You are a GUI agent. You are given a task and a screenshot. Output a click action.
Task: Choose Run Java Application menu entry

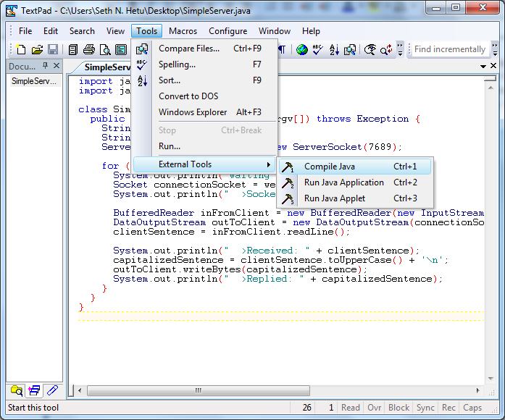click(343, 182)
